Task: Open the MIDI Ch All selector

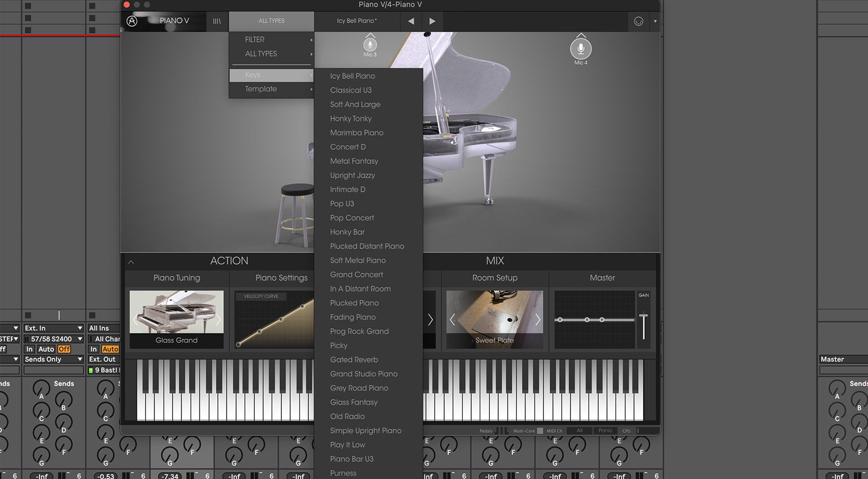Action: point(579,431)
